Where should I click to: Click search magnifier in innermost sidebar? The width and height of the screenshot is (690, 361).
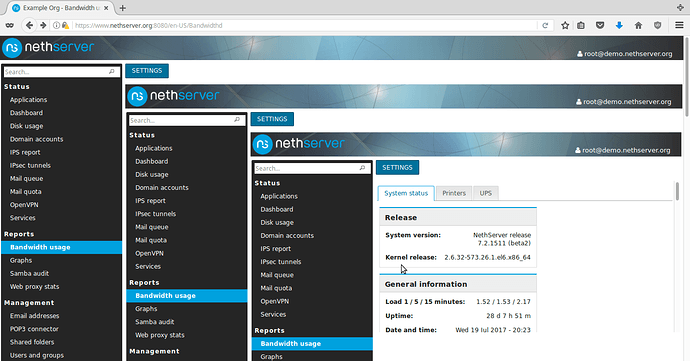pyautogui.click(x=362, y=168)
